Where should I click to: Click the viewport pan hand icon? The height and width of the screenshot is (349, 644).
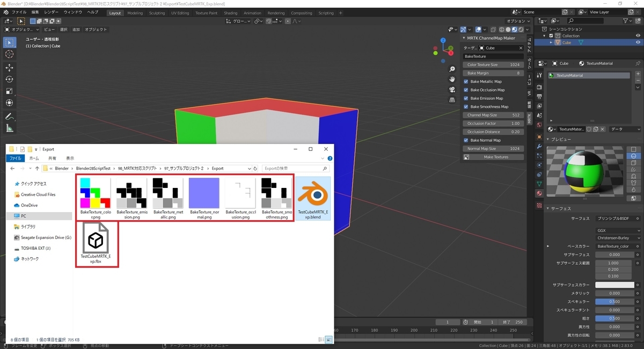pos(452,79)
